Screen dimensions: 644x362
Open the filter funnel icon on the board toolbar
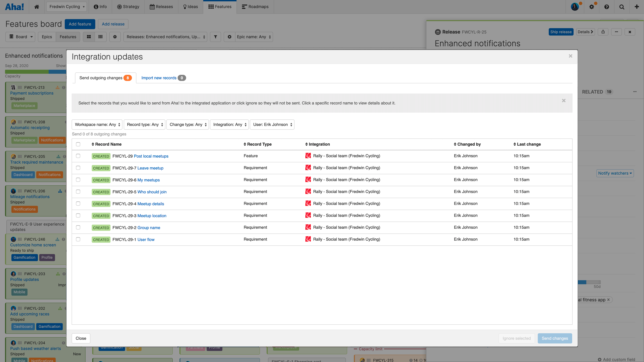click(x=215, y=37)
